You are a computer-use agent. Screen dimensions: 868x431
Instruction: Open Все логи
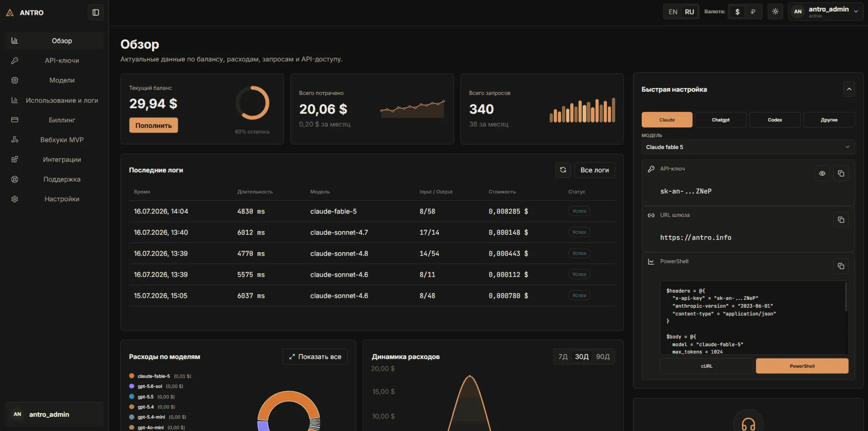[x=595, y=170]
